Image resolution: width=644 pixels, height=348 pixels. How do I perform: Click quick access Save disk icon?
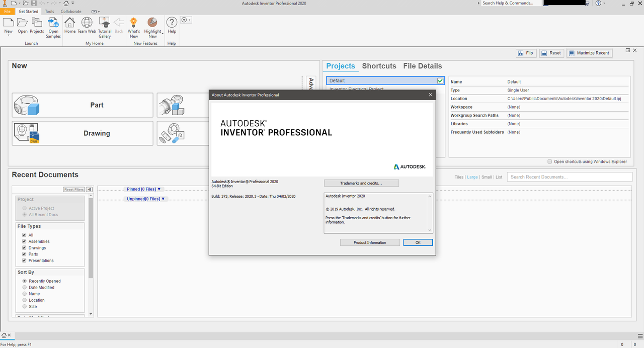pos(34,3)
